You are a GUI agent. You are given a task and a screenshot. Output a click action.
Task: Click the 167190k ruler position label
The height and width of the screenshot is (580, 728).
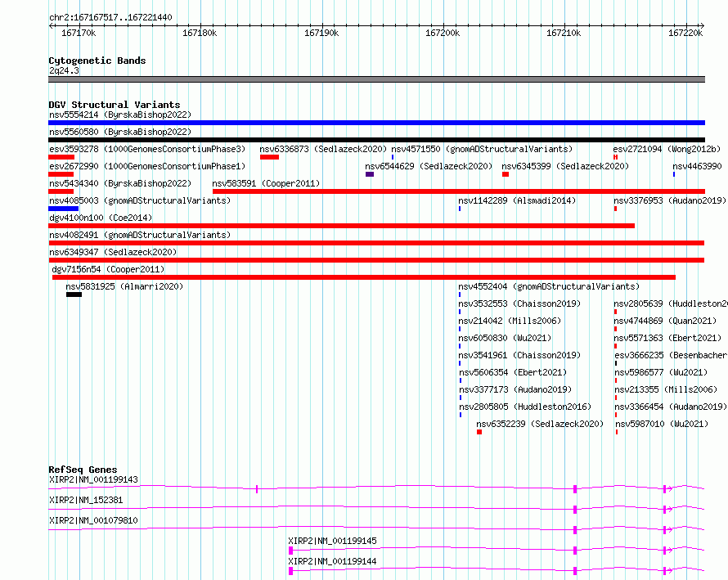(321, 33)
